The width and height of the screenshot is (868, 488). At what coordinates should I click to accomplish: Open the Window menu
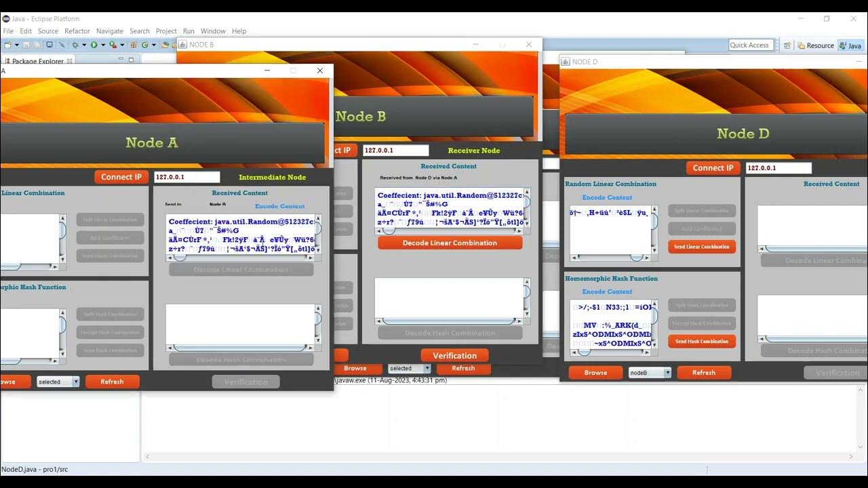[x=213, y=31]
